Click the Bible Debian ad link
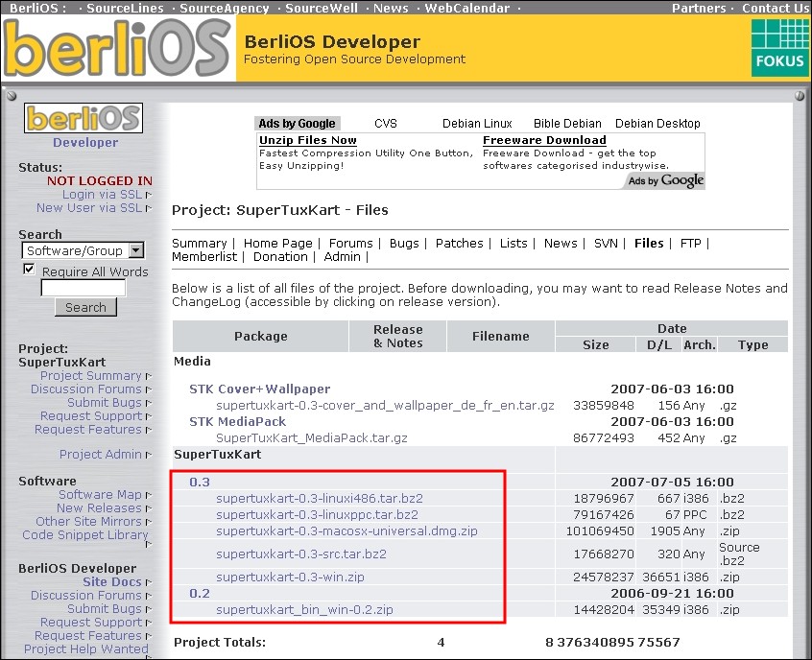The image size is (812, 660). 567,124
